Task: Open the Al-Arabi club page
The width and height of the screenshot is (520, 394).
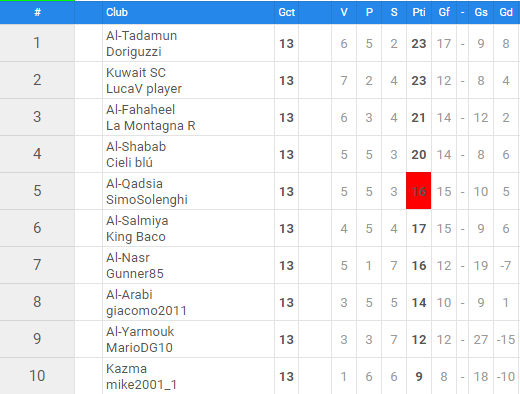Action: [x=129, y=295]
